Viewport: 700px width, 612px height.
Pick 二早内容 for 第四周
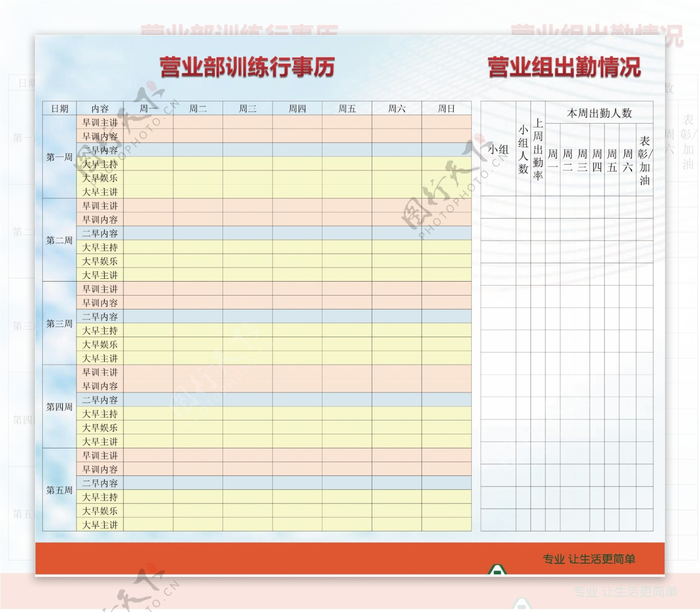click(x=100, y=400)
